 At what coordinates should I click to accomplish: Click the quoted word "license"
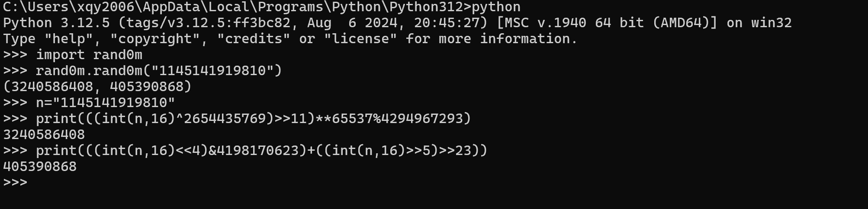coord(360,39)
